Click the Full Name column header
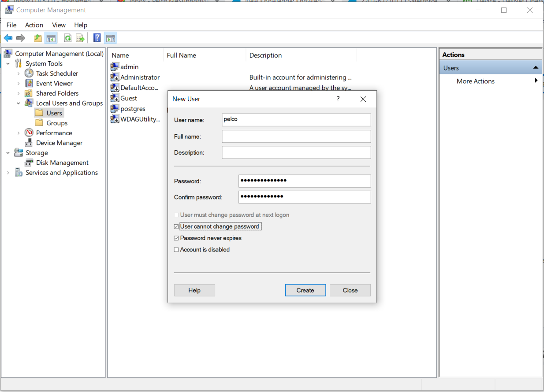This screenshot has height=392, width=544. coord(205,55)
